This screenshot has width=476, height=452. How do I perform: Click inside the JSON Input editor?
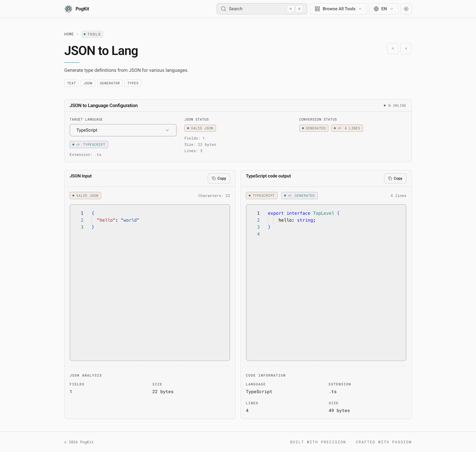click(150, 282)
